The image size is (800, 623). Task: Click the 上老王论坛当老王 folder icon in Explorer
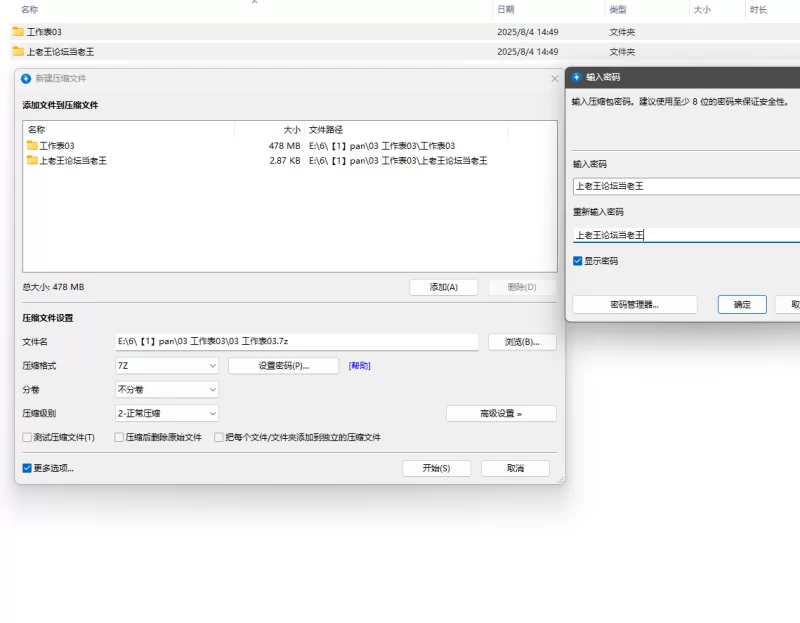[x=18, y=51]
